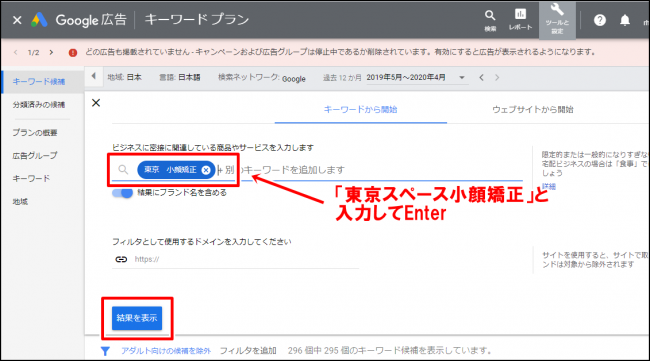
Task: Open the notifications bell icon
Action: (x=625, y=20)
